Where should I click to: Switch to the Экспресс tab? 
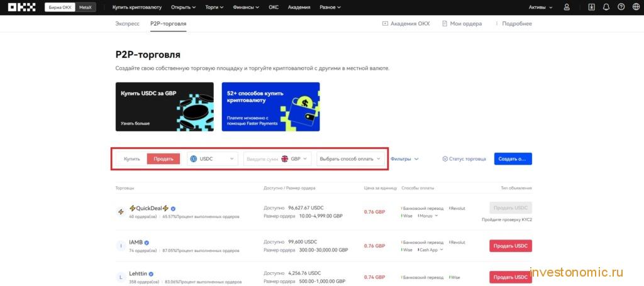(x=127, y=24)
